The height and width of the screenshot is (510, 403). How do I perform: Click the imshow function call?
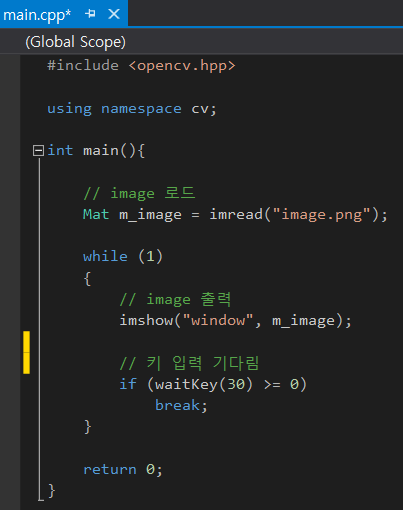[x=146, y=321]
